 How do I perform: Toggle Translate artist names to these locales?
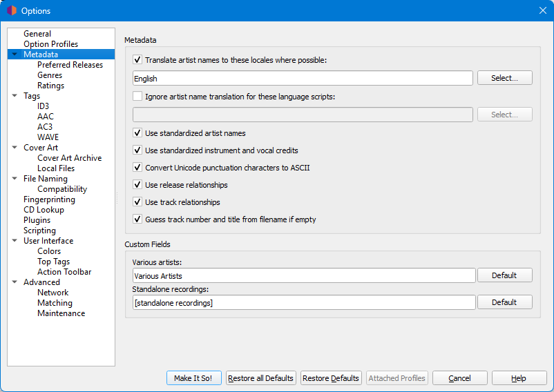click(137, 59)
